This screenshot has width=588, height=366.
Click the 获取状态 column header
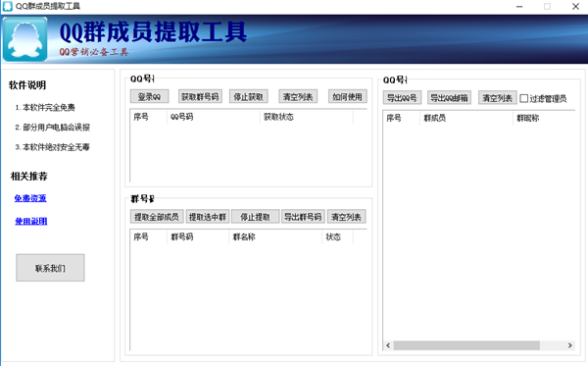307,117
